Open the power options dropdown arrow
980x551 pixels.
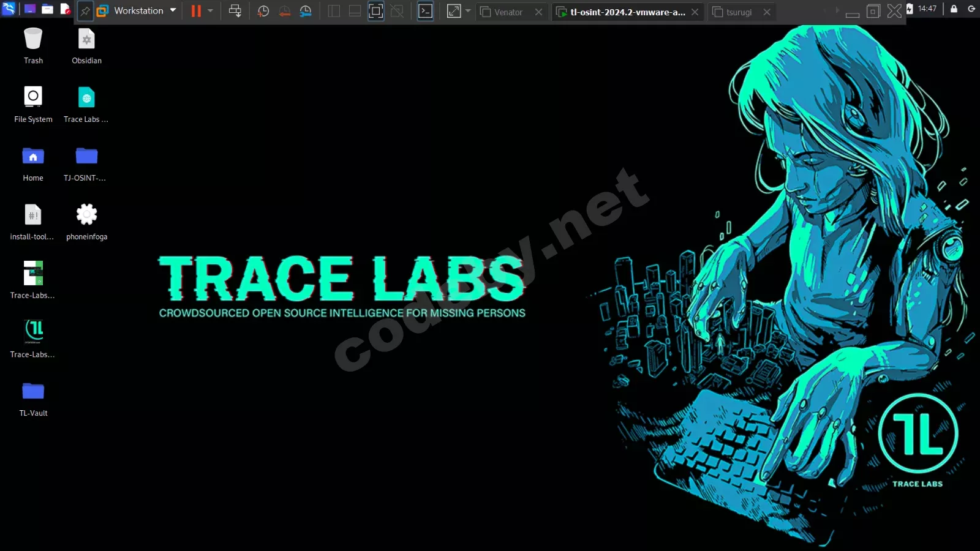pyautogui.click(x=210, y=11)
